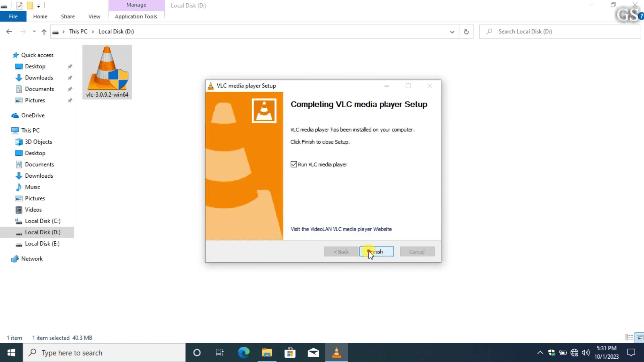Screen dimensions: 644x362
Task: Select OneDrive in navigation pane
Action: click(x=33, y=115)
